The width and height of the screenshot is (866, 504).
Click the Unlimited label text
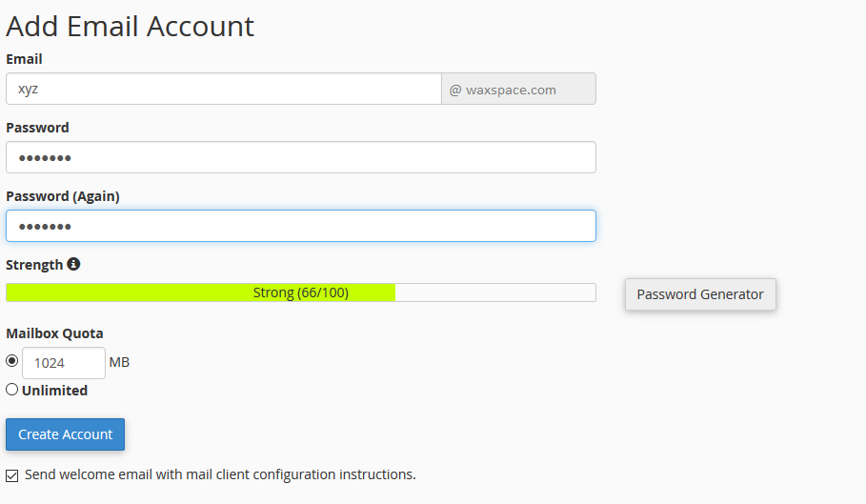click(54, 391)
